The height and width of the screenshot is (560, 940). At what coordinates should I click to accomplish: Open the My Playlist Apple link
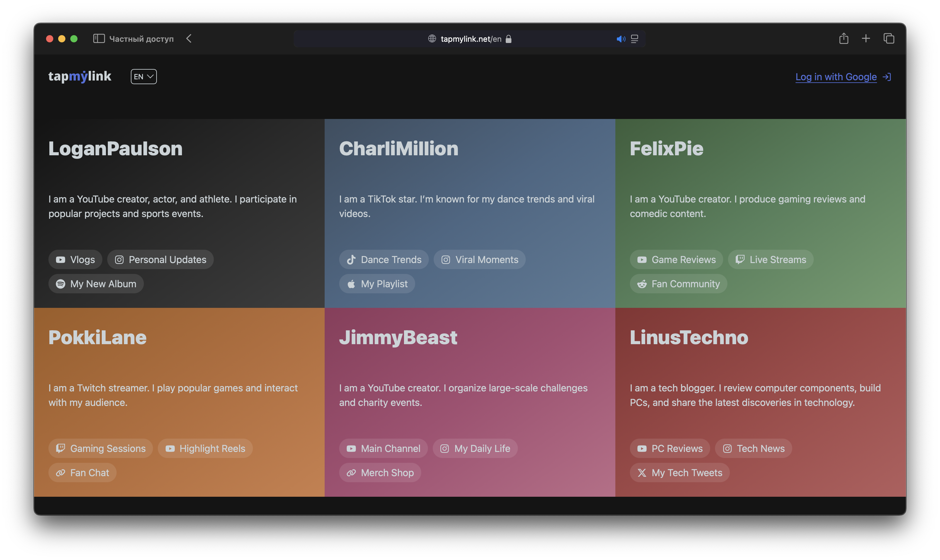[377, 284]
